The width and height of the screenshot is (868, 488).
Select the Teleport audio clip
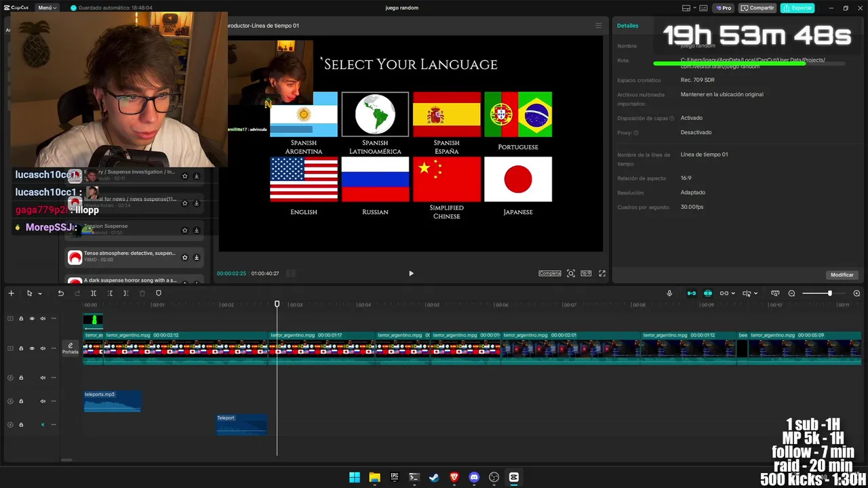241,425
